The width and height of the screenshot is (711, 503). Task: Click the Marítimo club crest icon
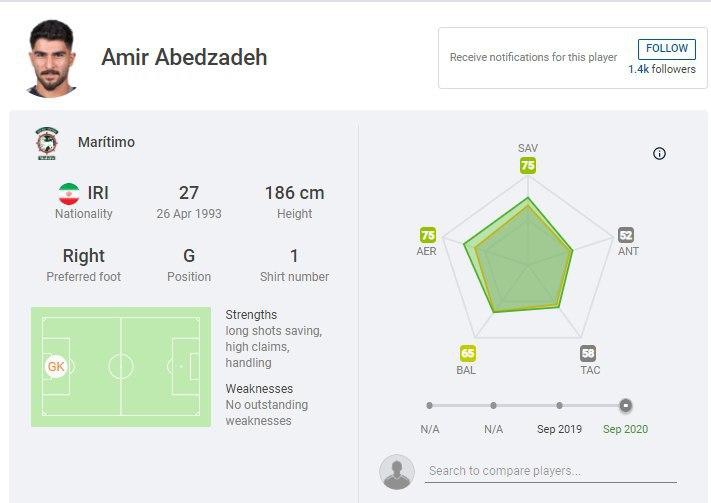point(46,143)
